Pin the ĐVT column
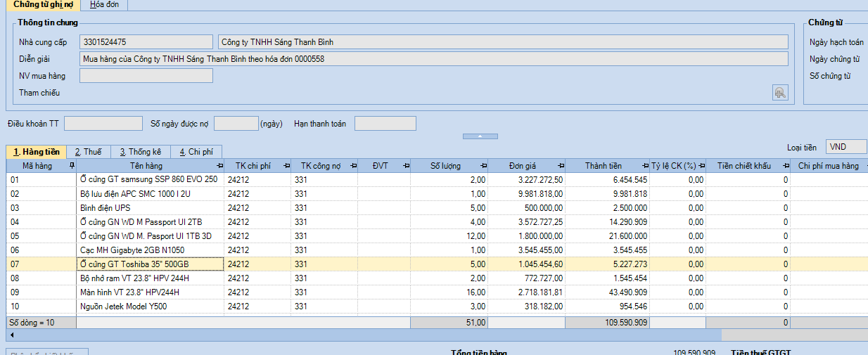This screenshot has width=868, height=355. (x=405, y=166)
